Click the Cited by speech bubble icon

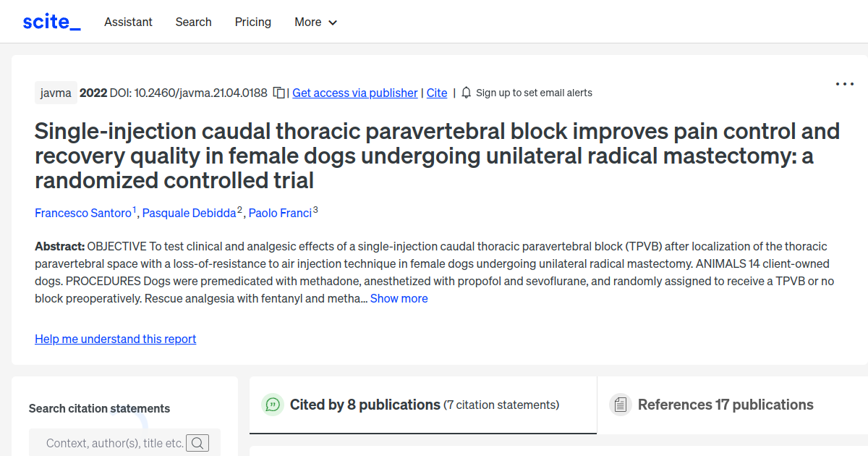[273, 405]
